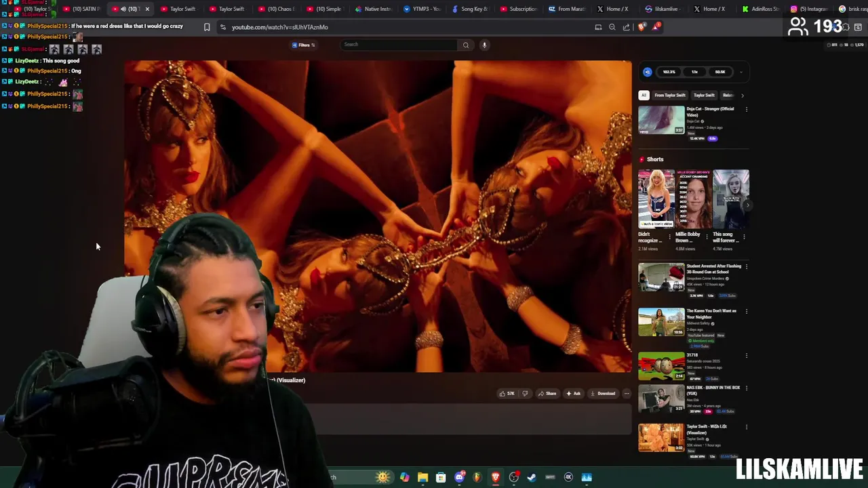This screenshot has width=868, height=488.
Task: Open the 31718 video thumbnail
Action: 661,366
